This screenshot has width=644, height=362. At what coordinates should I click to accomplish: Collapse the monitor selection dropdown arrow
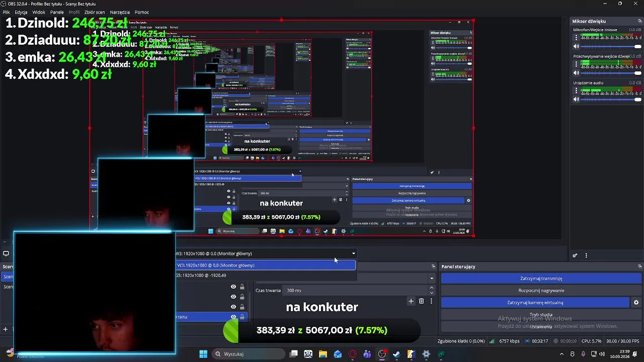(353, 253)
